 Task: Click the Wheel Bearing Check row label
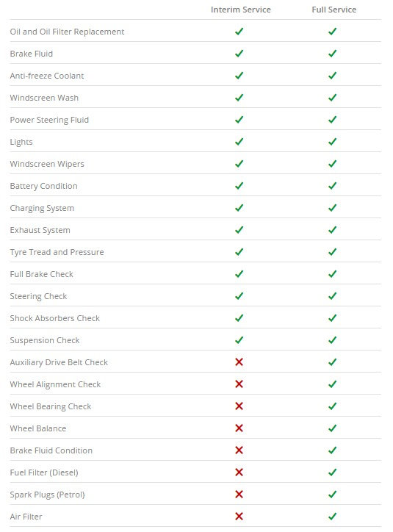(51, 406)
